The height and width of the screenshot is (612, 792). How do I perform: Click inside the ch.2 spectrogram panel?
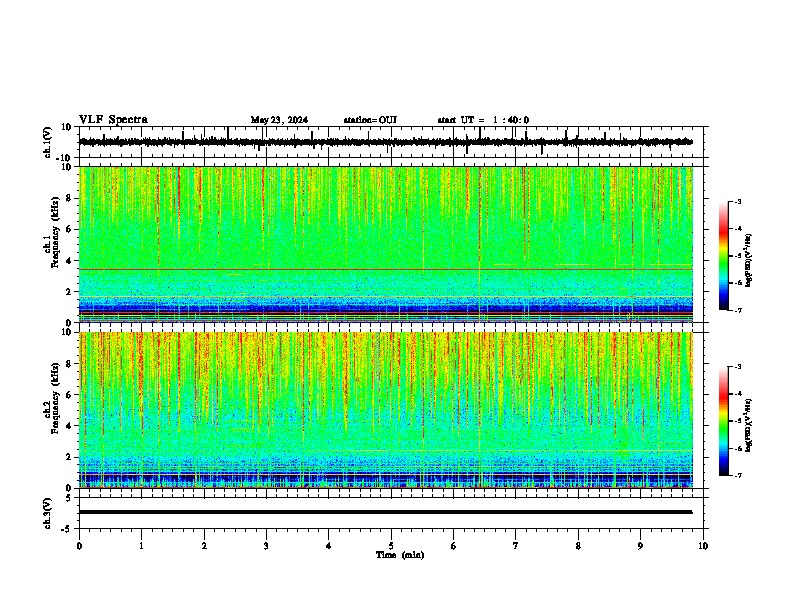(386, 410)
